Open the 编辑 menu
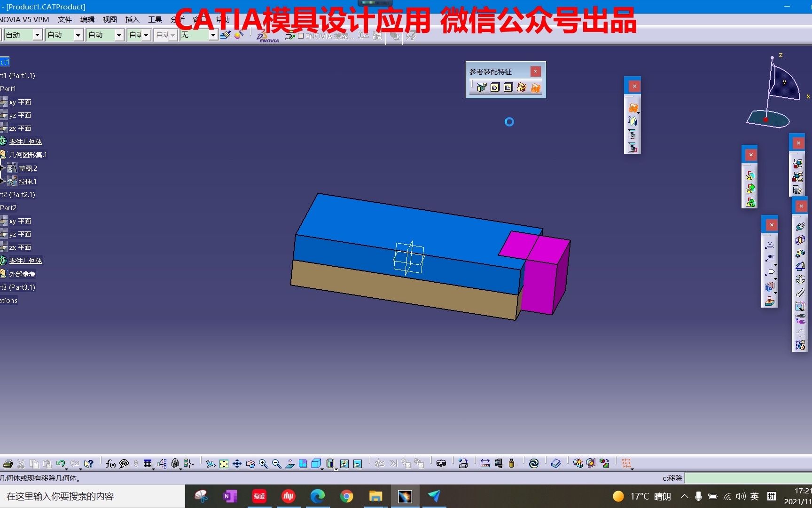 pyautogui.click(x=87, y=19)
